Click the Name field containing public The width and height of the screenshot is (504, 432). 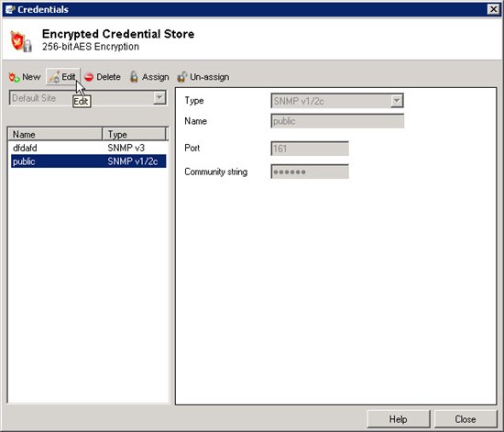click(x=337, y=121)
